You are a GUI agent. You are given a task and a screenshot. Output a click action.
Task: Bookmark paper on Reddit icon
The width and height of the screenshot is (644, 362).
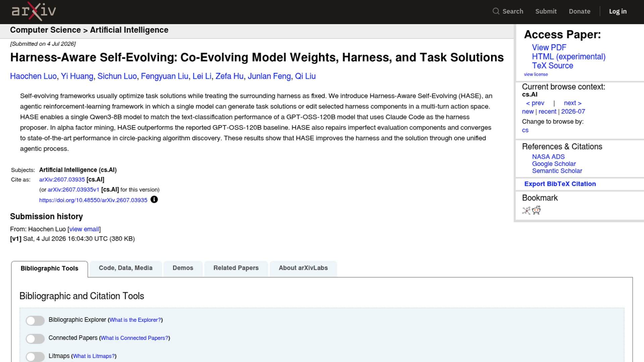(536, 210)
